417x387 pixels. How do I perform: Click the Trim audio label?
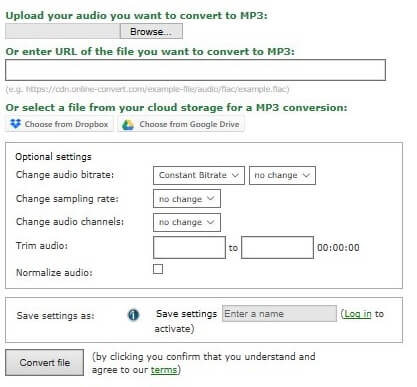coord(42,246)
